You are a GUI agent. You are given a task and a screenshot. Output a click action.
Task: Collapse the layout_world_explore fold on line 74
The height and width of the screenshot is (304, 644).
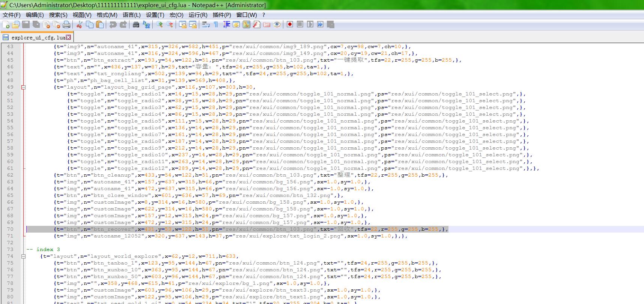point(23,256)
